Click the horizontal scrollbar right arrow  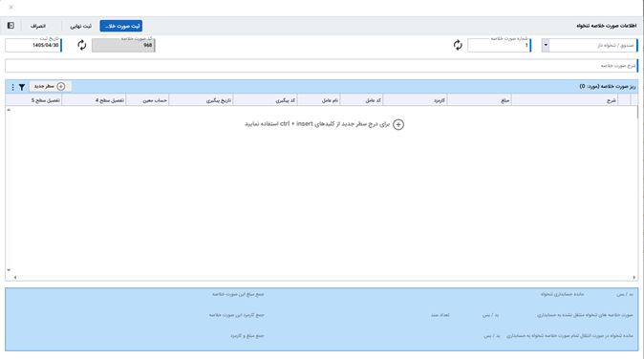click(x=634, y=277)
